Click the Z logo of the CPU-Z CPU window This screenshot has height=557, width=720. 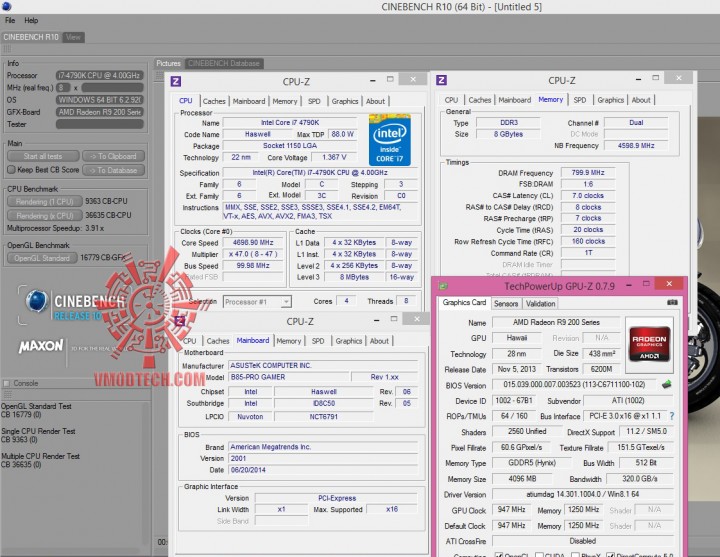[x=175, y=82]
